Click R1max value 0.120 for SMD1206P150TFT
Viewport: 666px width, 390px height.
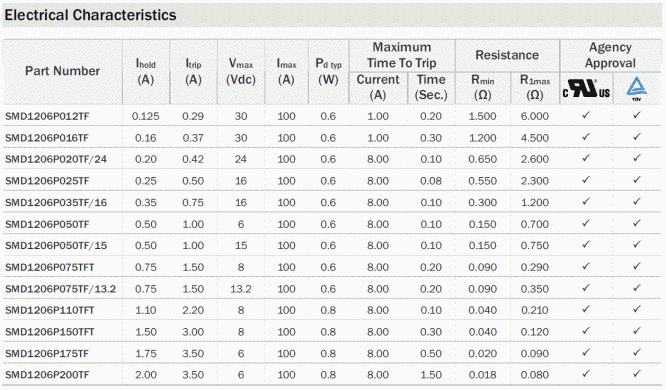(535, 332)
